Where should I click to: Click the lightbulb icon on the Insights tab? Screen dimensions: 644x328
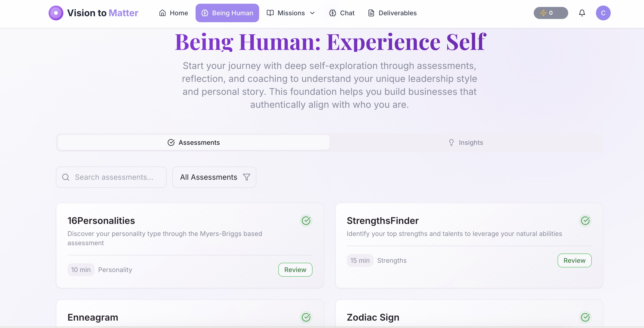(451, 142)
